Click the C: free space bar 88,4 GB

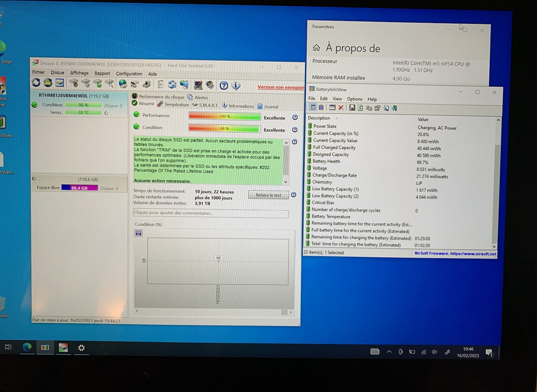pyautogui.click(x=80, y=188)
